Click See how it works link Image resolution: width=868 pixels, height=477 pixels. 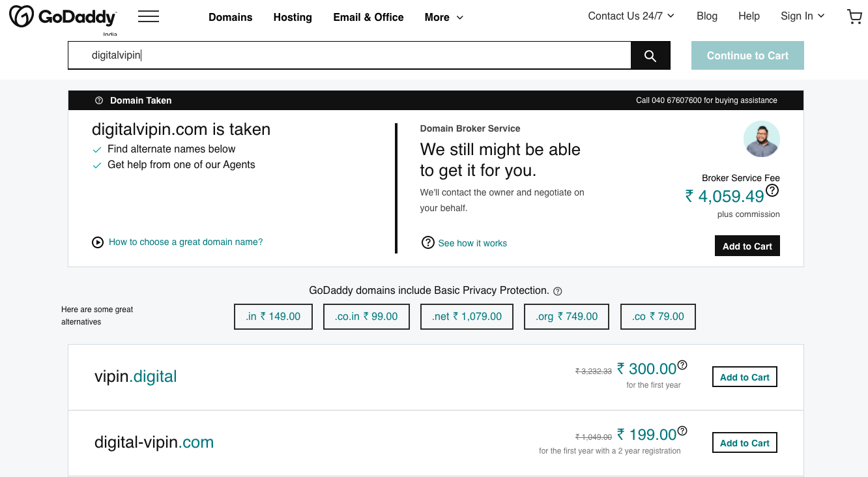(472, 243)
